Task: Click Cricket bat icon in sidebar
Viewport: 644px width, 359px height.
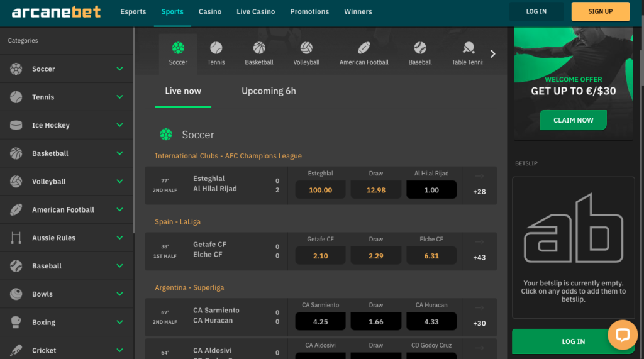Action: click(16, 350)
